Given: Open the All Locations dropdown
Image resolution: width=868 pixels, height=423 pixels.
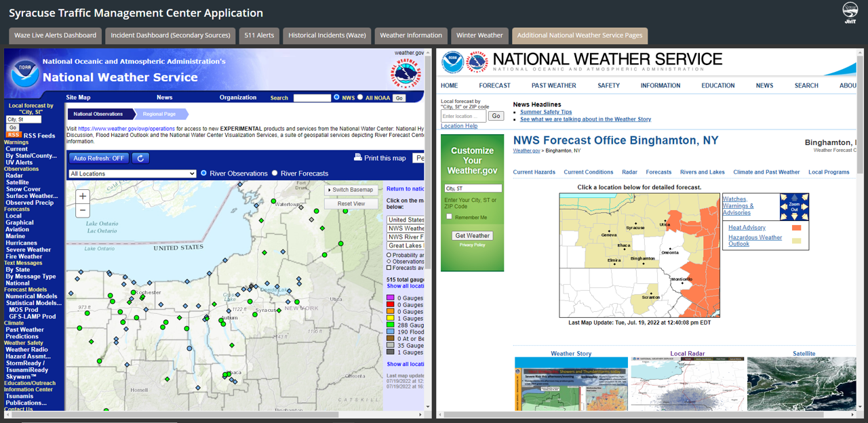Looking at the screenshot, I should click(132, 174).
